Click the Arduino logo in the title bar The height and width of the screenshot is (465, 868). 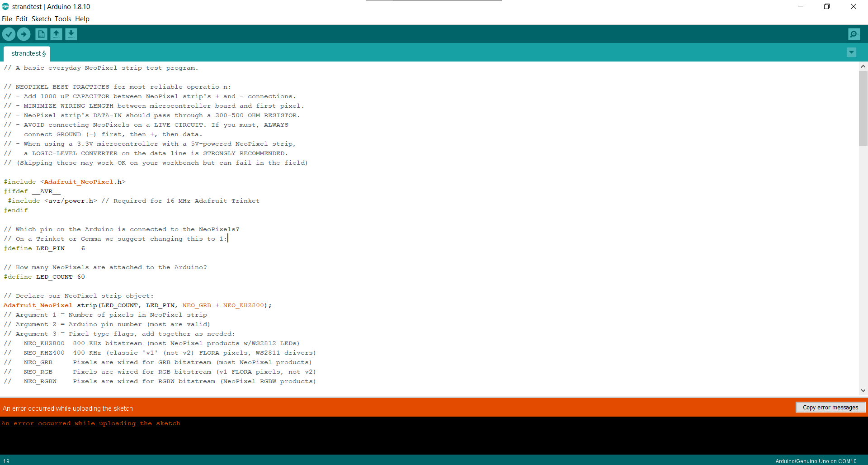click(5, 6)
